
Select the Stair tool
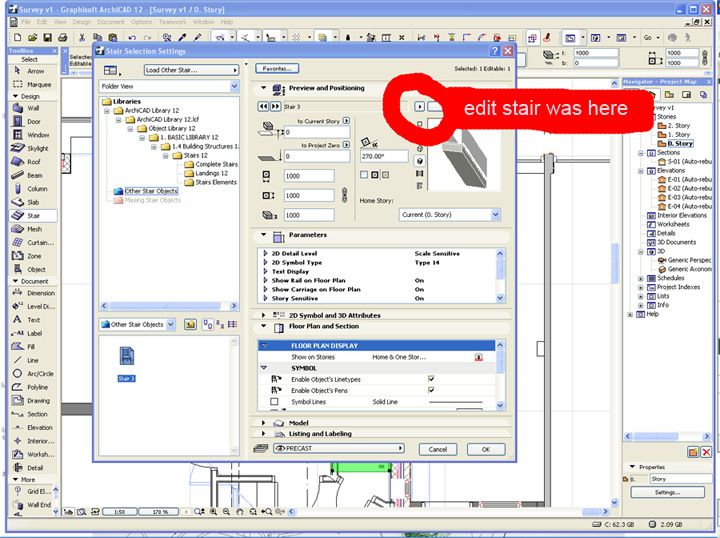pyautogui.click(x=33, y=215)
